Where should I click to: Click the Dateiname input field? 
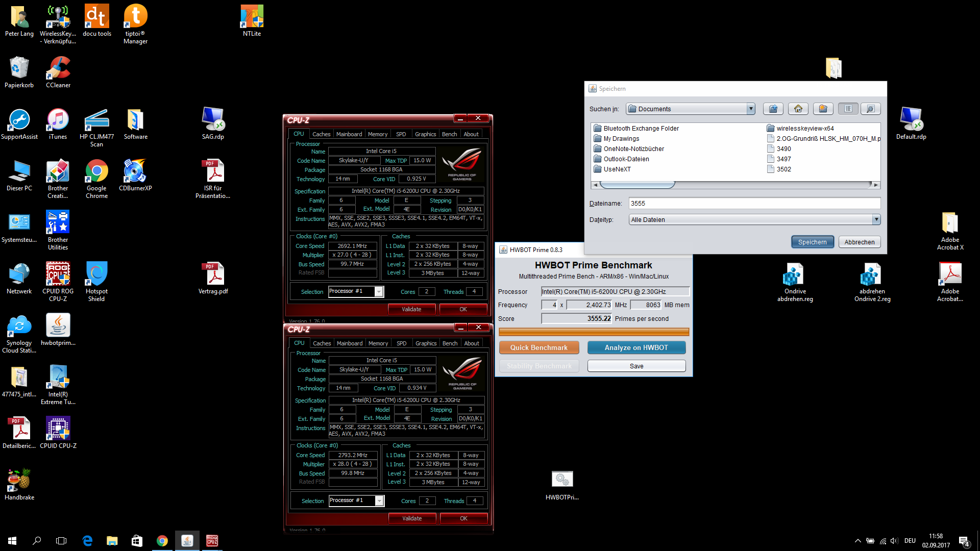(754, 203)
